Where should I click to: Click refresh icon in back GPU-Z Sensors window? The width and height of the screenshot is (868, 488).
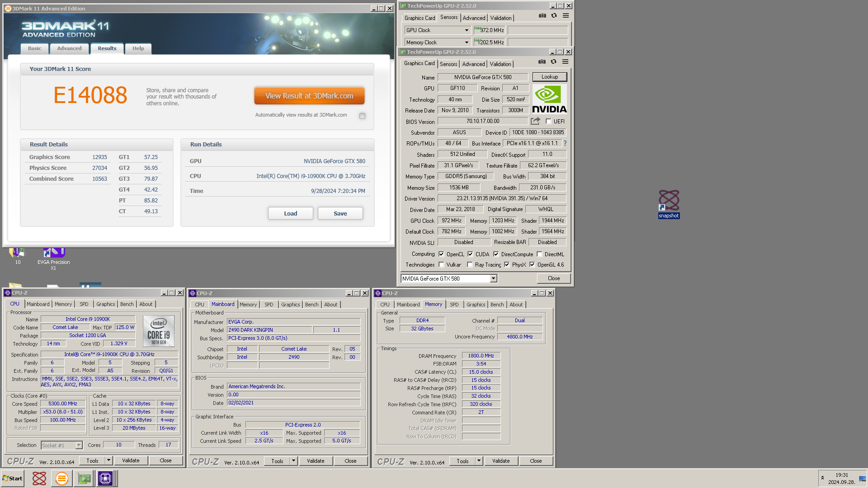tap(554, 16)
